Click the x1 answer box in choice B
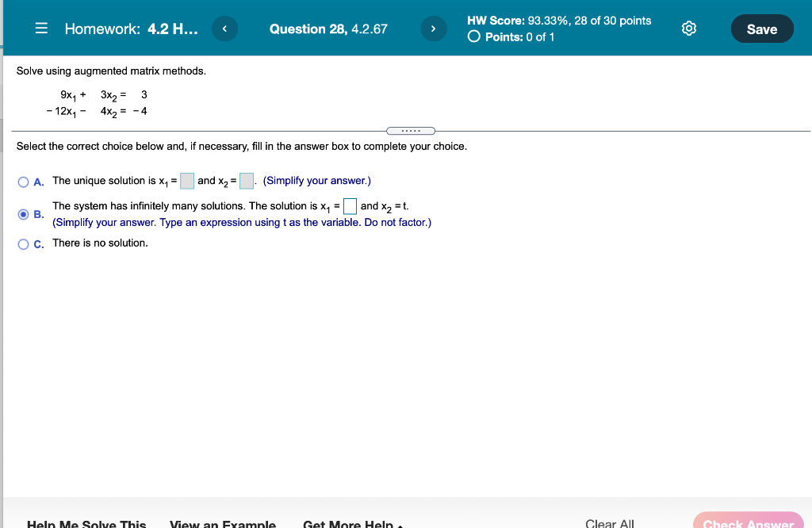The width and height of the screenshot is (812, 528). click(x=350, y=206)
